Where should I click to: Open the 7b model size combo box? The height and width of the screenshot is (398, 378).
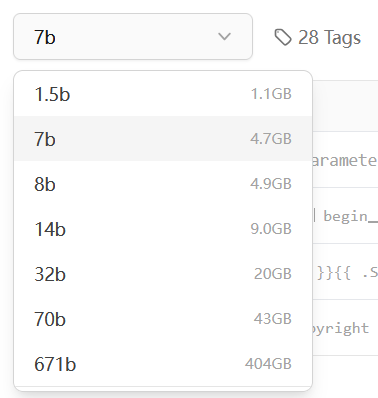click(x=133, y=37)
